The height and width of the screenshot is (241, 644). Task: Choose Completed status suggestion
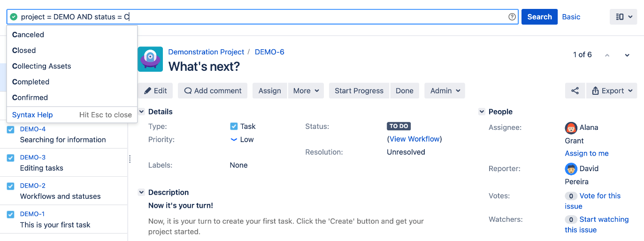pos(72,82)
